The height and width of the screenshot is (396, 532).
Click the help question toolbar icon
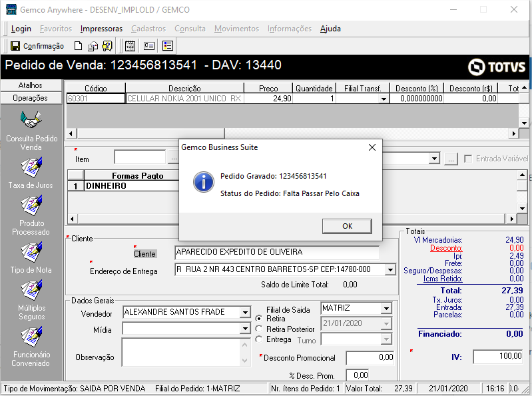(x=107, y=46)
